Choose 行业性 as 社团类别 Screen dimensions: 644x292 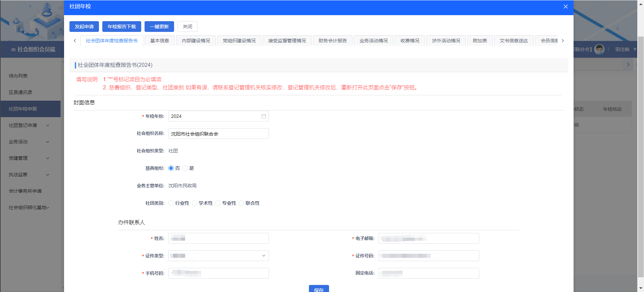[171, 203]
